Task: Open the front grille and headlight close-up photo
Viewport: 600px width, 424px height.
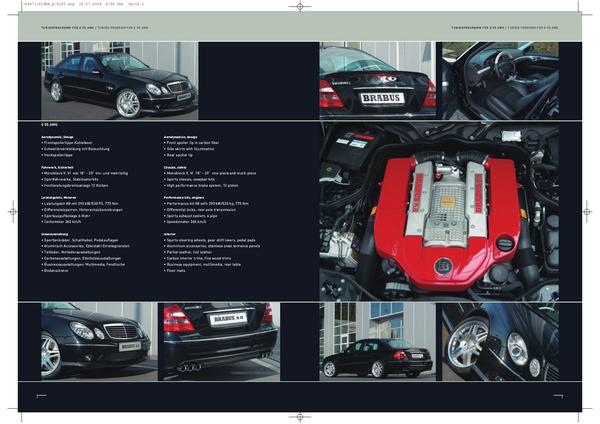Action: pyautogui.click(x=99, y=341)
